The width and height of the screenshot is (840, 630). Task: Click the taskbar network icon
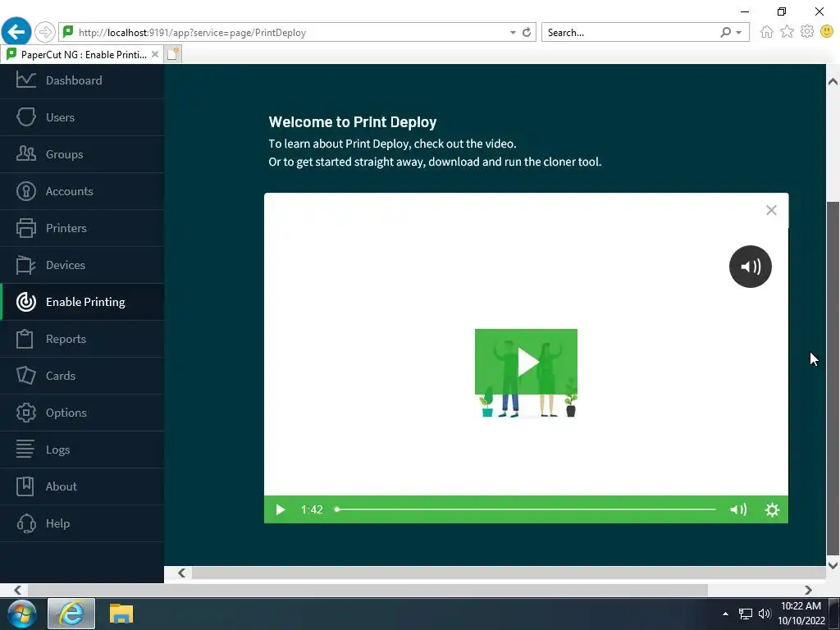pyautogui.click(x=745, y=614)
